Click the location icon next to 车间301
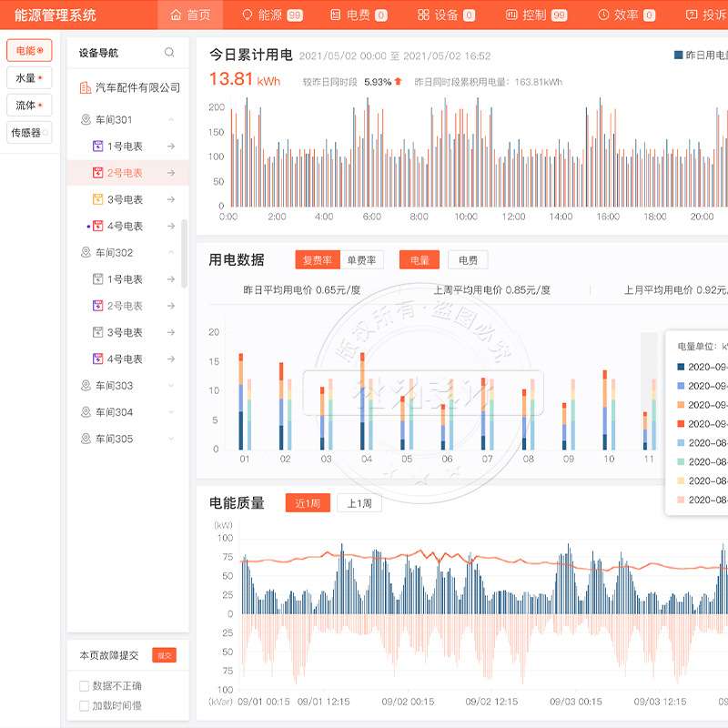The height and width of the screenshot is (728, 728). tap(86, 120)
